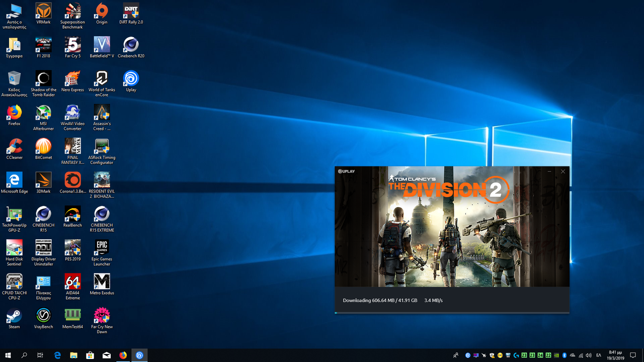Open the Windows Start menu
644x362 pixels.
pyautogui.click(x=8, y=355)
